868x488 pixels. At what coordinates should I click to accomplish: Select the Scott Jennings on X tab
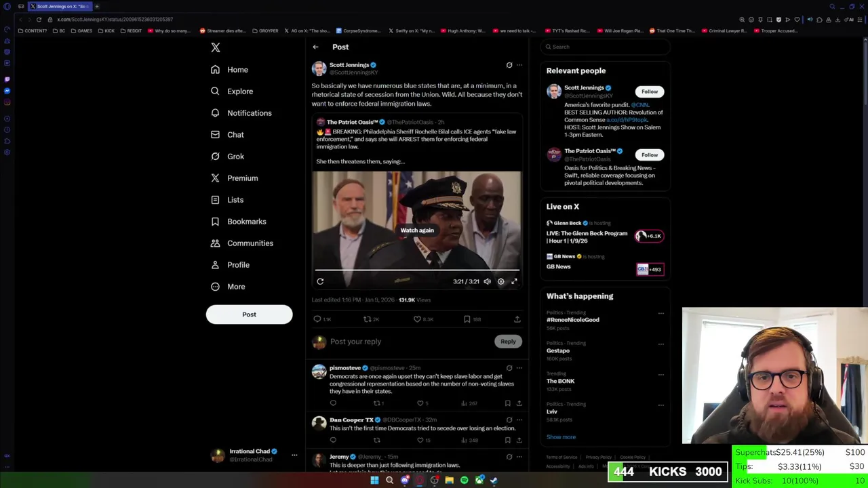tap(60, 6)
